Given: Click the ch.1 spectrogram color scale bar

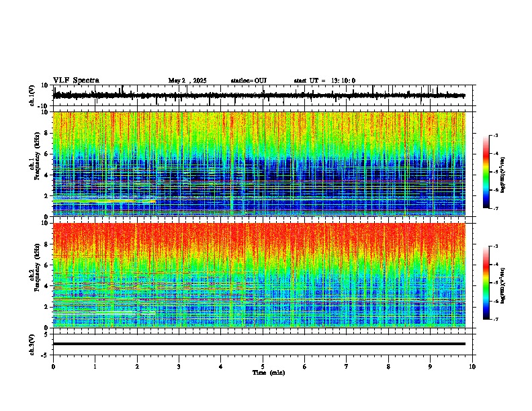Looking at the screenshot, I should tap(486, 172).
